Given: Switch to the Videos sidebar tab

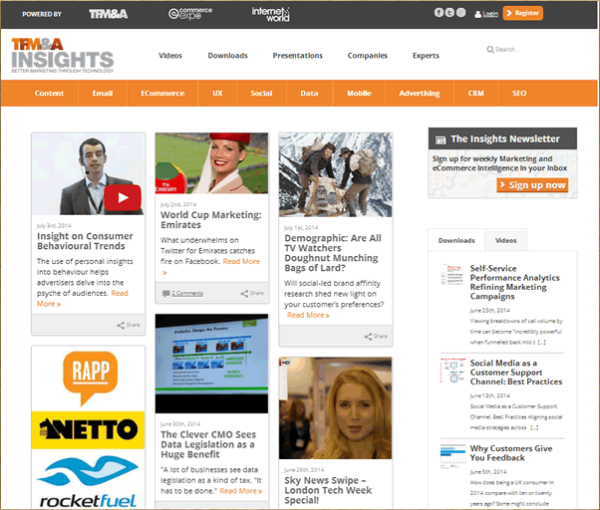Looking at the screenshot, I should (506, 240).
